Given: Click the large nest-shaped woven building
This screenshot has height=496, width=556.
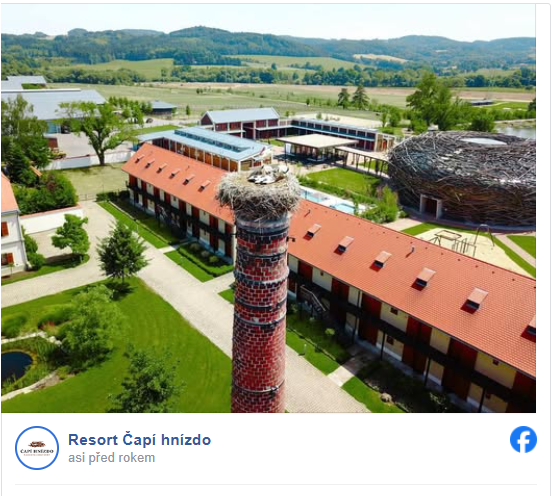Looking at the screenshot, I should click(463, 177).
